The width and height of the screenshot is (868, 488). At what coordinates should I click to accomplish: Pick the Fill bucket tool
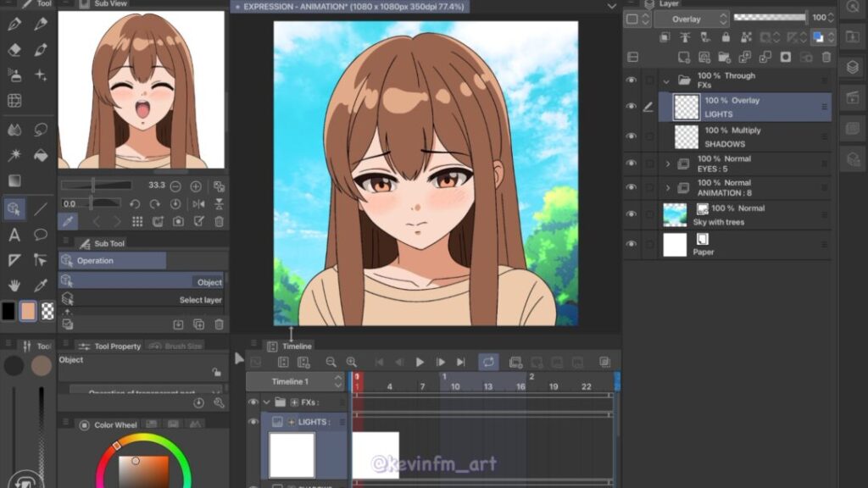tap(40, 155)
